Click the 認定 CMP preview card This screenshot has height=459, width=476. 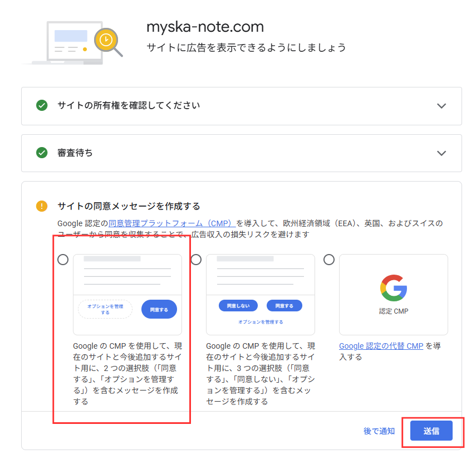[393, 295]
